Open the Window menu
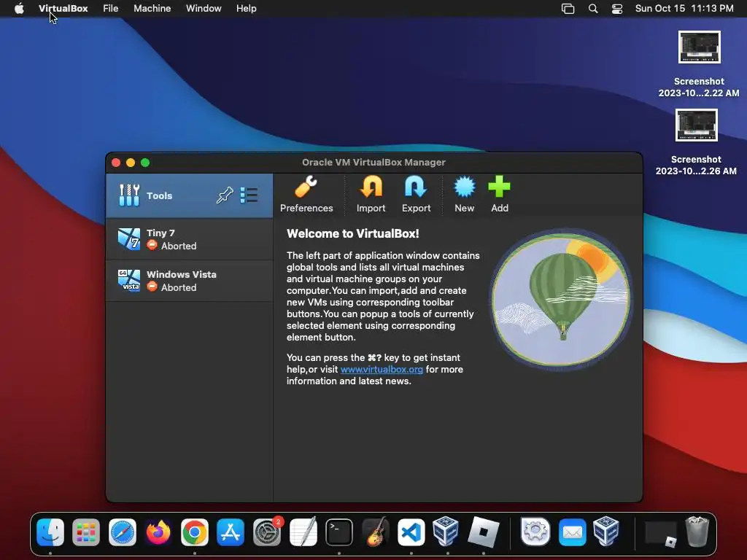This screenshot has width=747, height=560. point(204,9)
